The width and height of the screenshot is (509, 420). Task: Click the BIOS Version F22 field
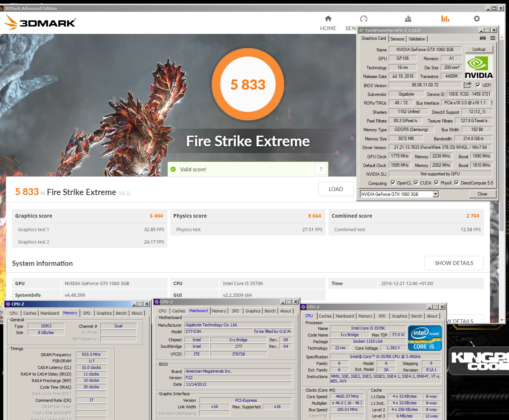point(238,378)
